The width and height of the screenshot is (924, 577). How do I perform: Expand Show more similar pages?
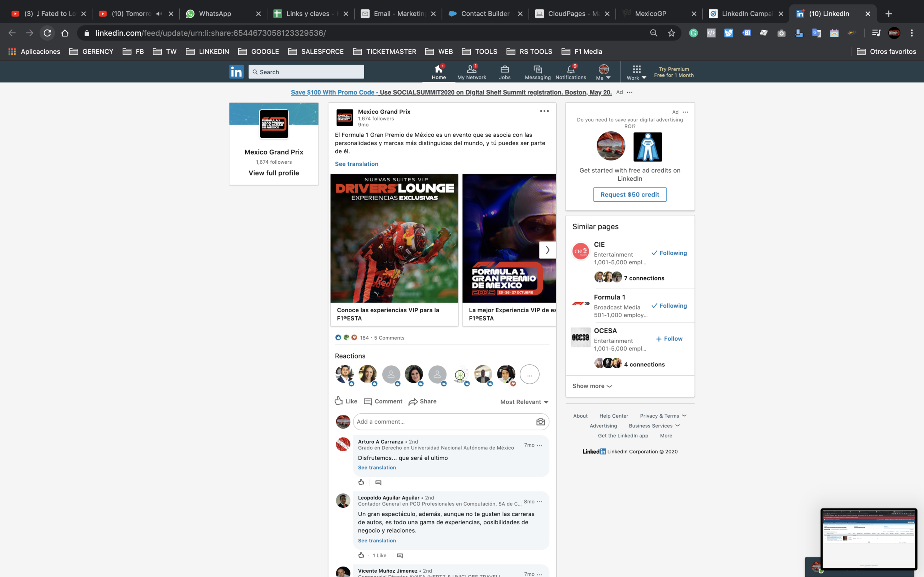click(592, 386)
